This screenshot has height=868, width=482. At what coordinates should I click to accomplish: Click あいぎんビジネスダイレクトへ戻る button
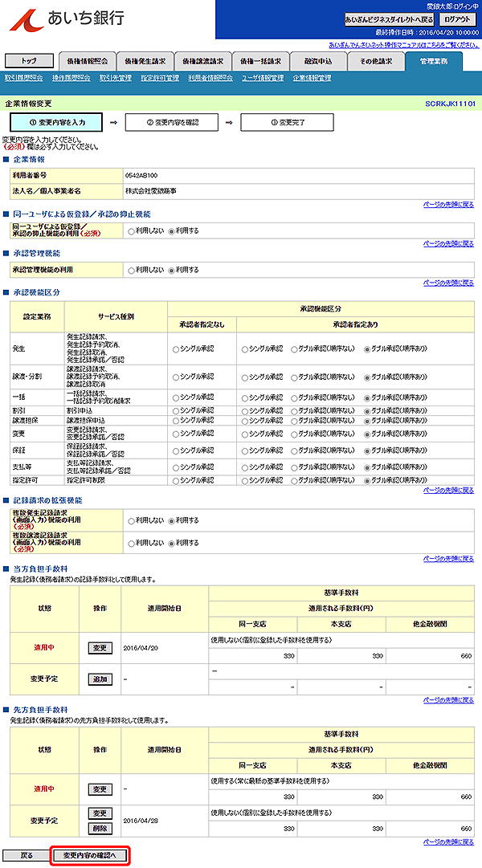(389, 19)
